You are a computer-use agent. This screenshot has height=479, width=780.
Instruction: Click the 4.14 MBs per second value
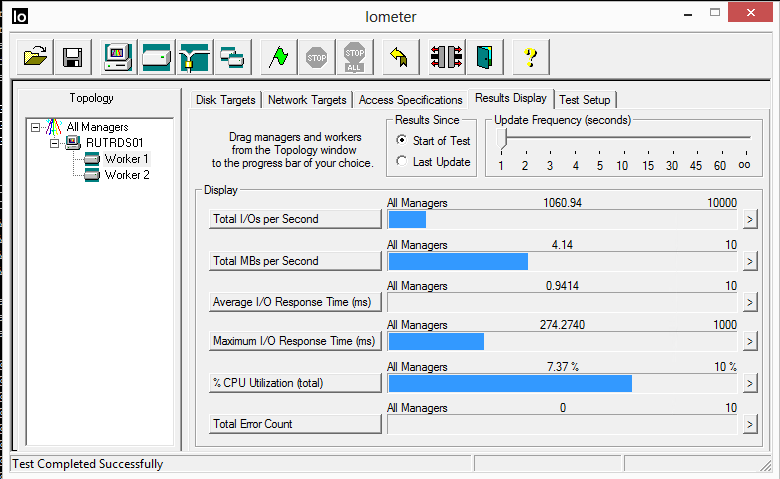click(x=562, y=245)
